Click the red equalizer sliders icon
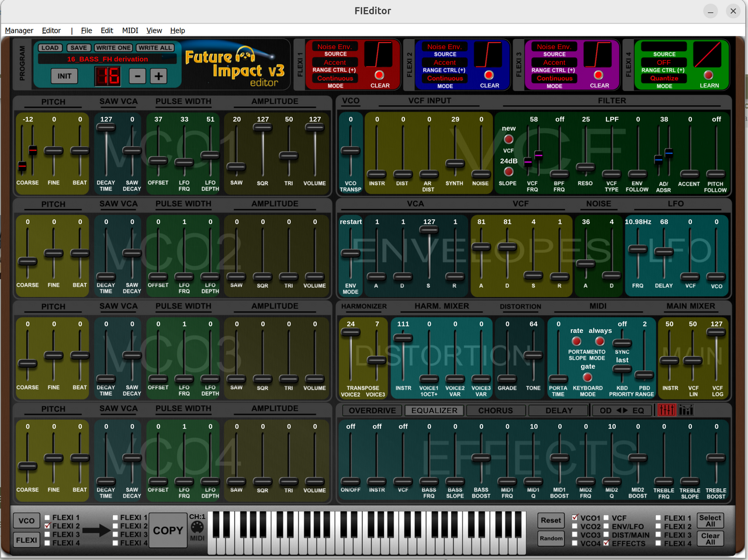The image size is (748, 560). [666, 410]
